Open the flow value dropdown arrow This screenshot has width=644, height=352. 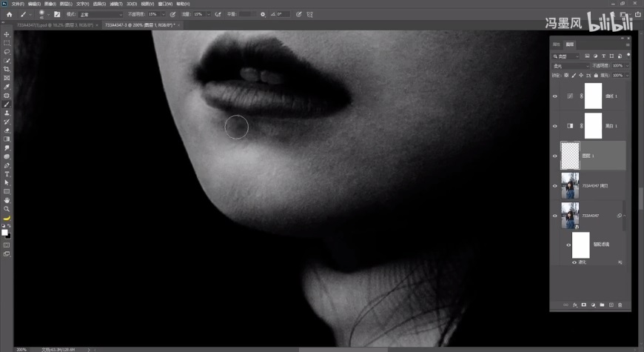coord(209,14)
